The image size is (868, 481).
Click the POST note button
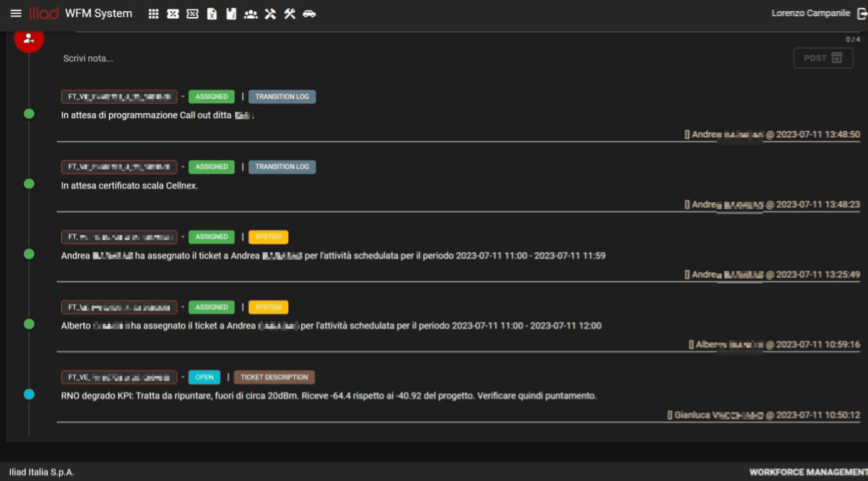click(x=823, y=58)
